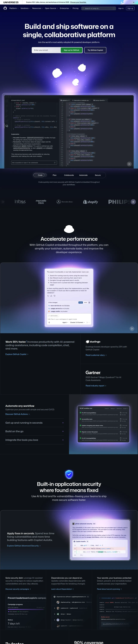Screen dimensions: 138x644
Task: Click Discover security campaigns link
Action: click(x=18, y=589)
